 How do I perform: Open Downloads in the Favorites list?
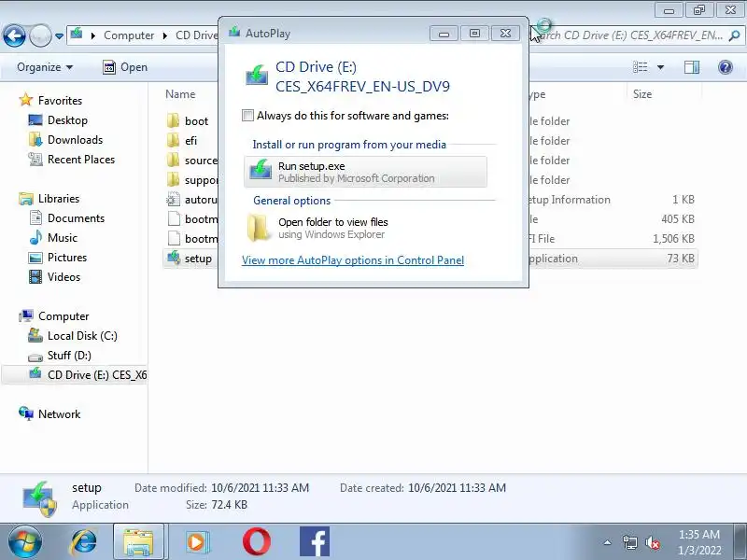click(75, 139)
